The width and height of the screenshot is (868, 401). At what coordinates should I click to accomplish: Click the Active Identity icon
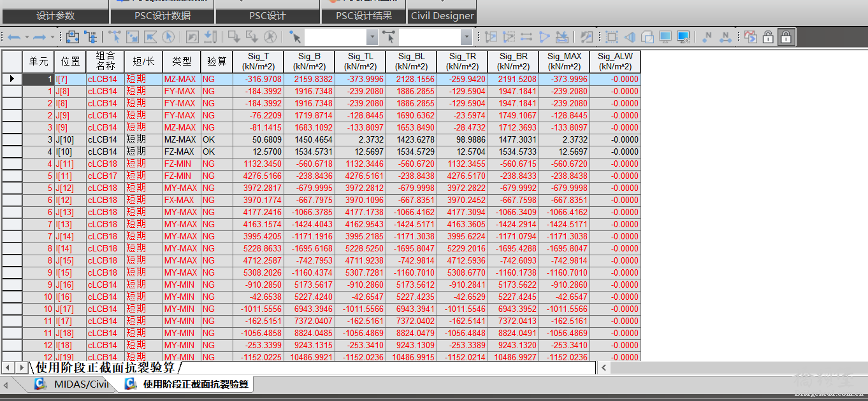562,38
